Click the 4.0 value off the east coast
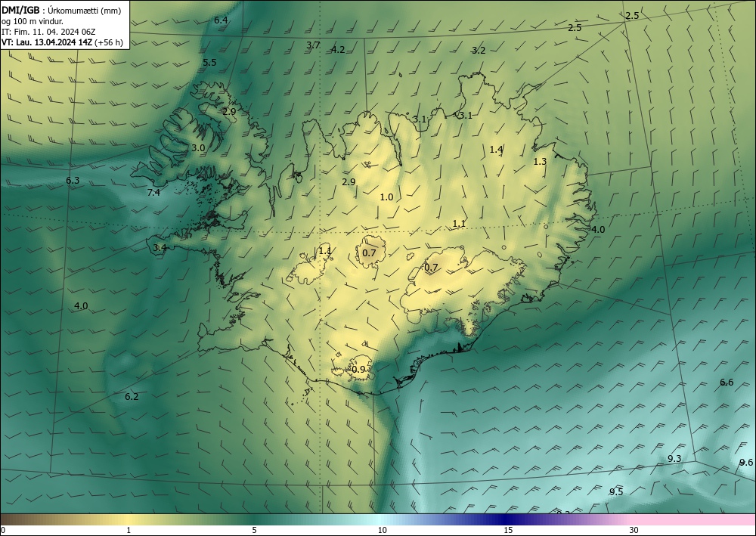 click(598, 229)
